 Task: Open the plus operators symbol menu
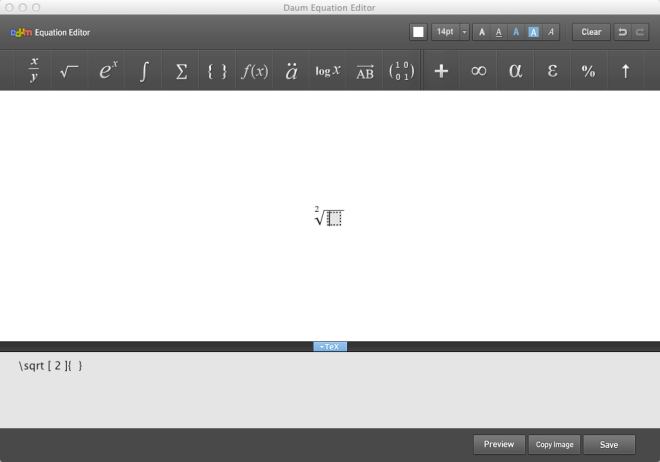(x=441, y=70)
